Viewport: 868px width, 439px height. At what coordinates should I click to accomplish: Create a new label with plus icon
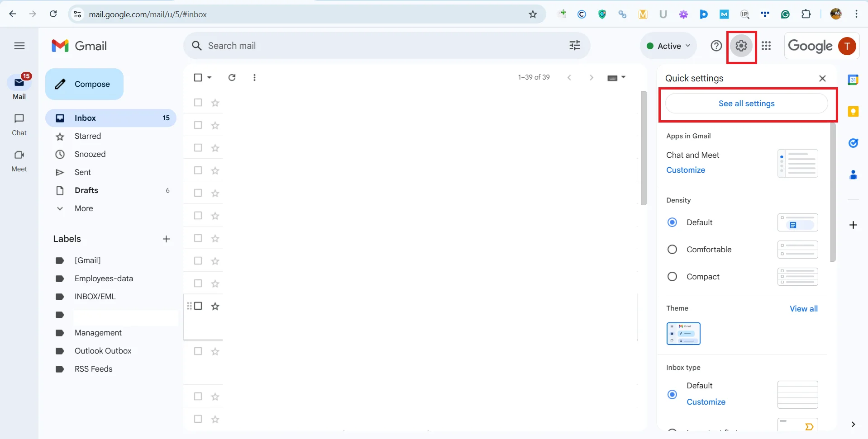pyautogui.click(x=166, y=239)
